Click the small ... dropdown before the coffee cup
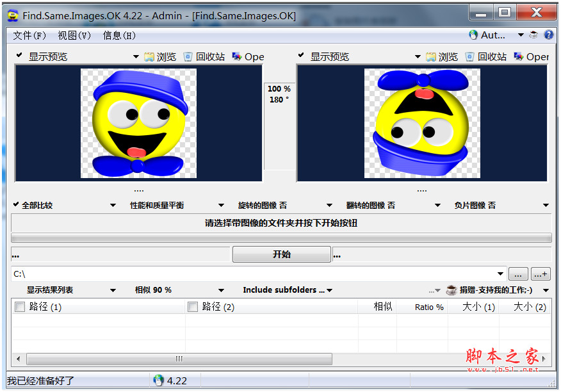The width and height of the screenshot is (561, 392). [435, 291]
